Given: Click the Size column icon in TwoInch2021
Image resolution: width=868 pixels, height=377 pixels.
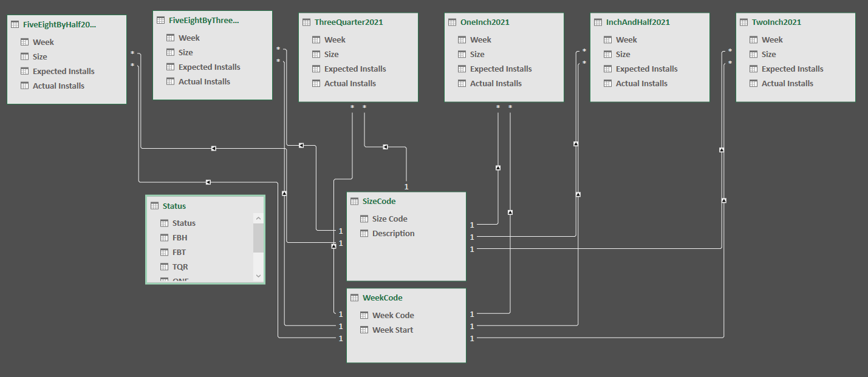Looking at the screenshot, I should 754,55.
